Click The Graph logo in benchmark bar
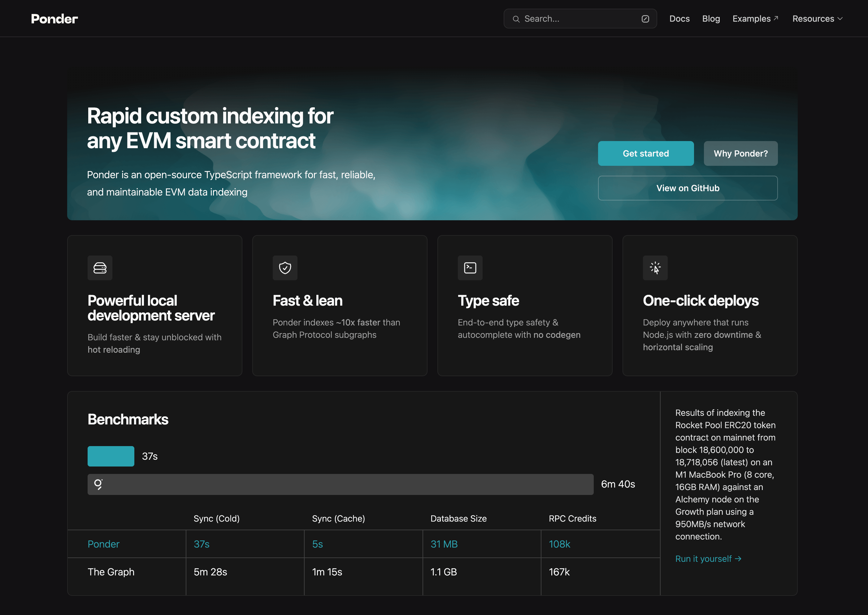The height and width of the screenshot is (615, 868). [98, 484]
